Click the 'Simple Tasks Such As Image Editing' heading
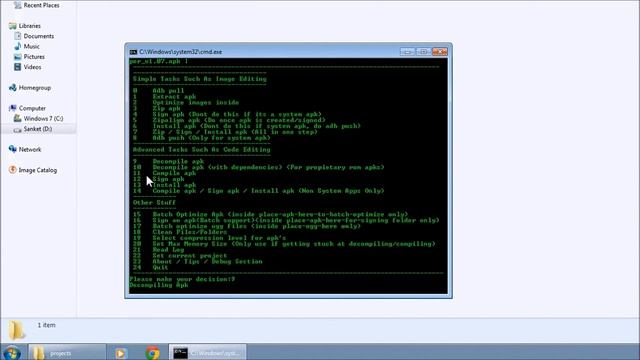The height and width of the screenshot is (360, 640). 200,79
